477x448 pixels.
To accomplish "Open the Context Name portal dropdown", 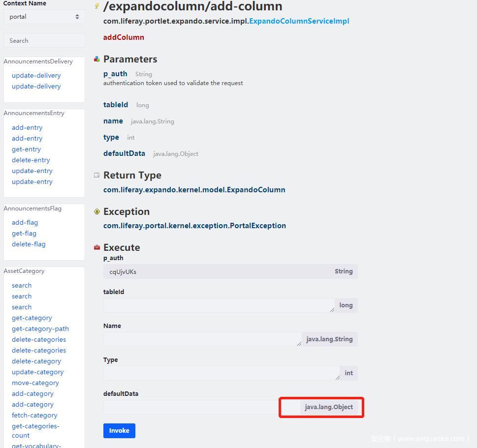I will click(44, 17).
